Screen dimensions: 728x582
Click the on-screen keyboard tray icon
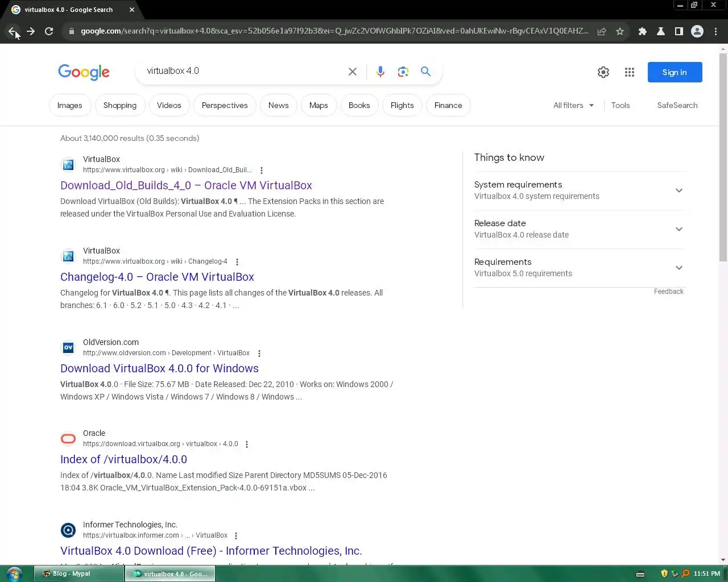640,574
